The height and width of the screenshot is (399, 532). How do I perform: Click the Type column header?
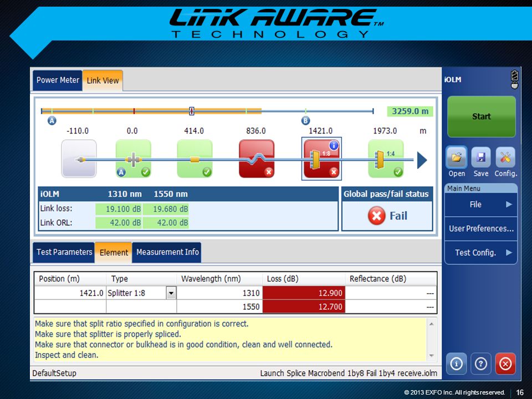tap(141, 279)
